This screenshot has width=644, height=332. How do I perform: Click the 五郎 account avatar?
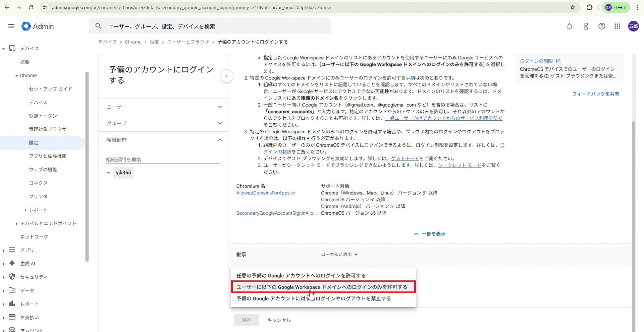(x=633, y=26)
